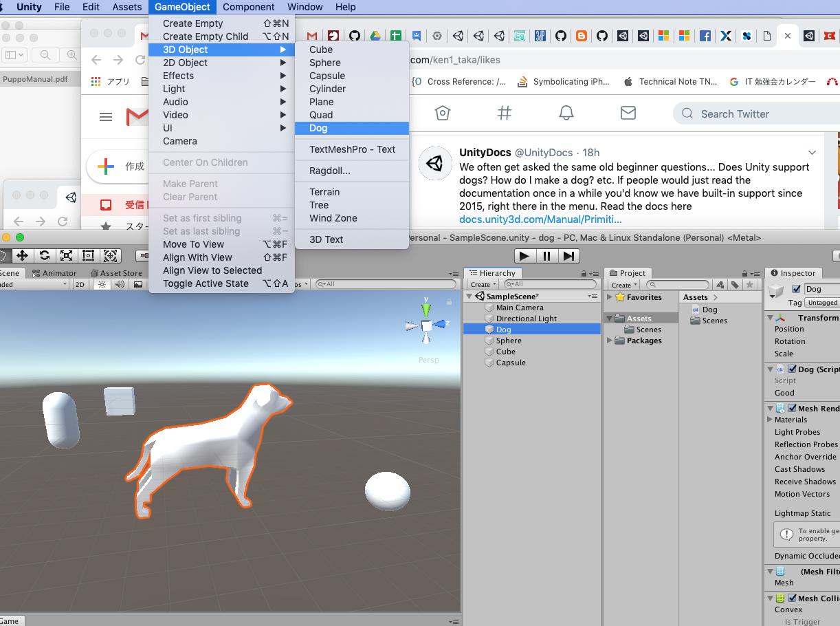
Task: Collapse SampleScene in Hierarchy
Action: [469, 296]
